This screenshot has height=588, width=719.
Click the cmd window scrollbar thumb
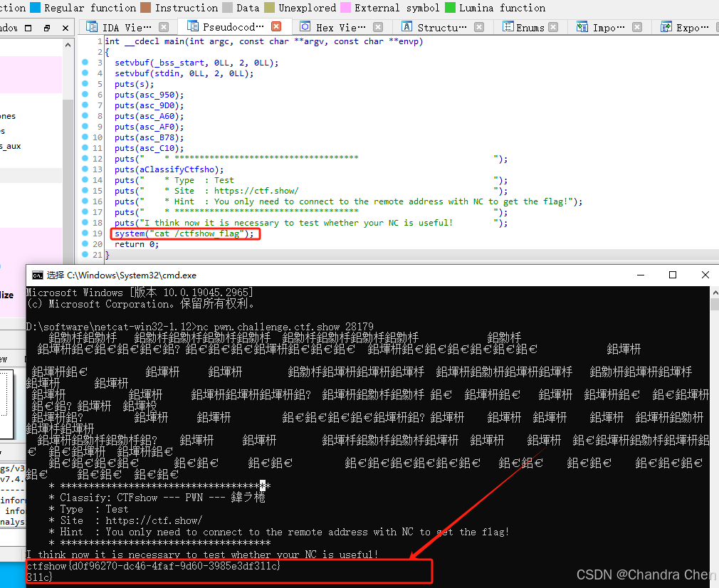[715, 305]
